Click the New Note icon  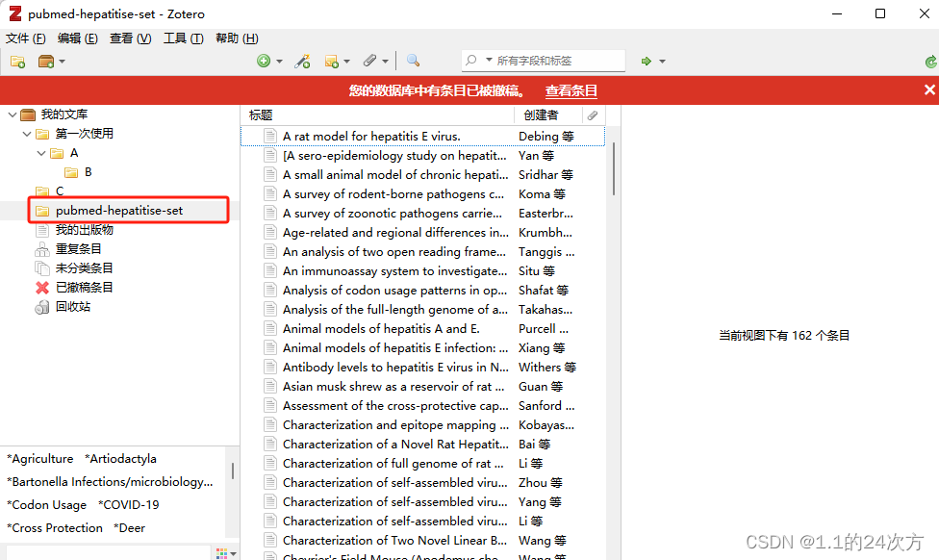click(x=331, y=61)
